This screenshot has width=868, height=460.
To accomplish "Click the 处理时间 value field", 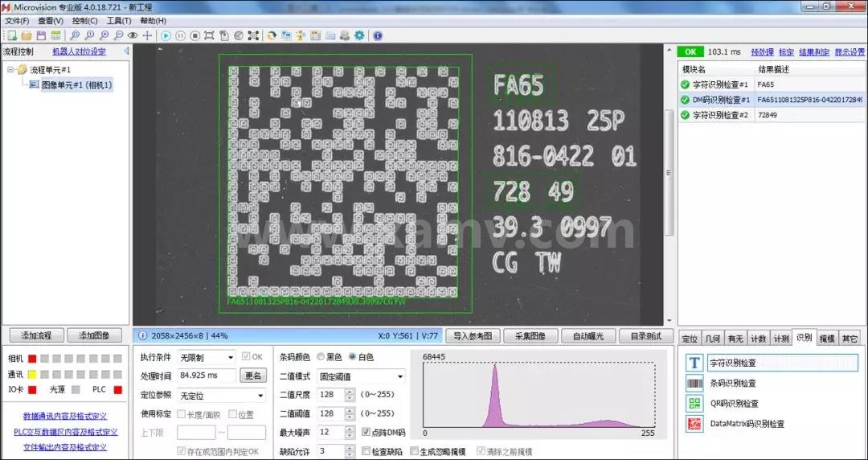I will coord(207,376).
